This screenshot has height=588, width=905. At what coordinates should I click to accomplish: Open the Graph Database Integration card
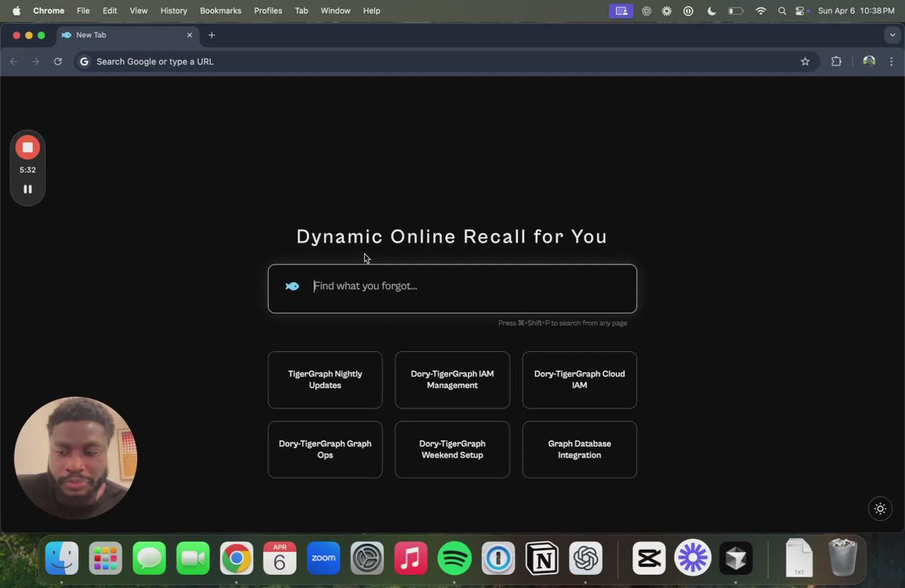point(579,449)
